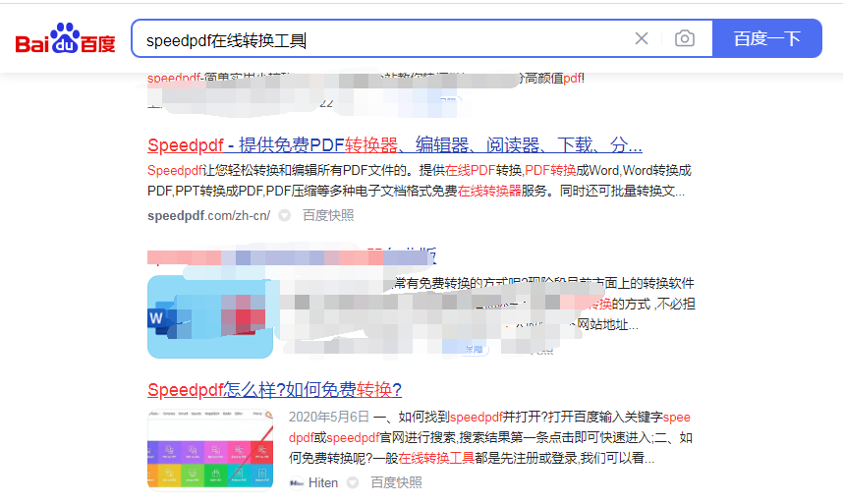
Task: Click the 百度一下 search button
Action: pyautogui.click(x=767, y=38)
